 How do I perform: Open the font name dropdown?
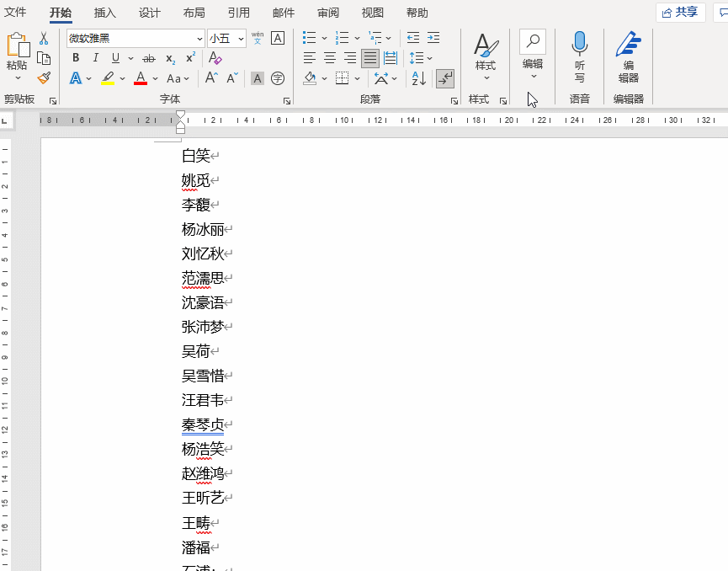pyautogui.click(x=199, y=39)
